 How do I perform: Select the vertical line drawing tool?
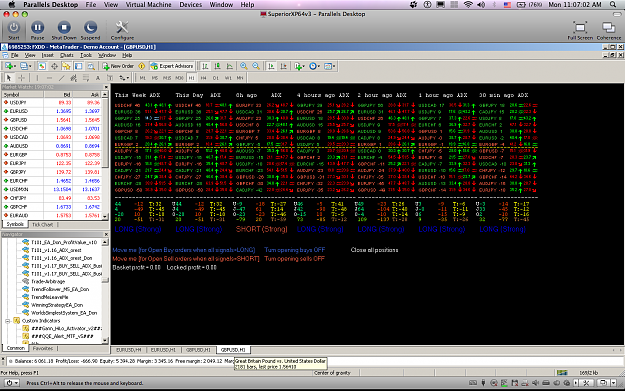pyautogui.click(x=37, y=78)
